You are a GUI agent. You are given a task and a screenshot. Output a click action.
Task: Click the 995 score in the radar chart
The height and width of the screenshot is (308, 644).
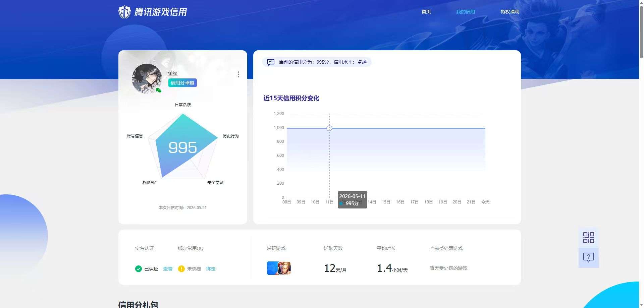[x=182, y=147]
